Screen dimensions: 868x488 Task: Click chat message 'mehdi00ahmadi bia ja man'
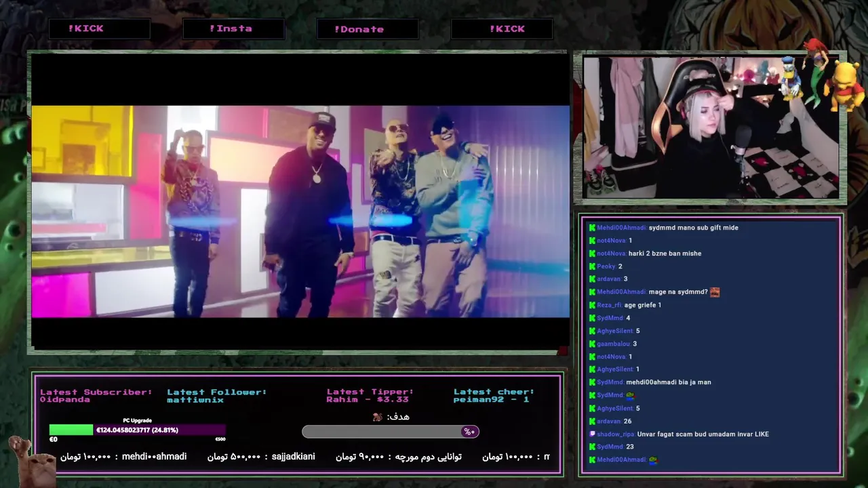point(669,382)
